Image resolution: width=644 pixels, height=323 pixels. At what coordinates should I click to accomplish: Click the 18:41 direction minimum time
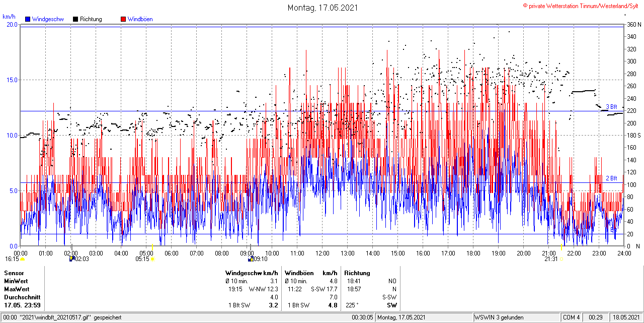[353, 281]
